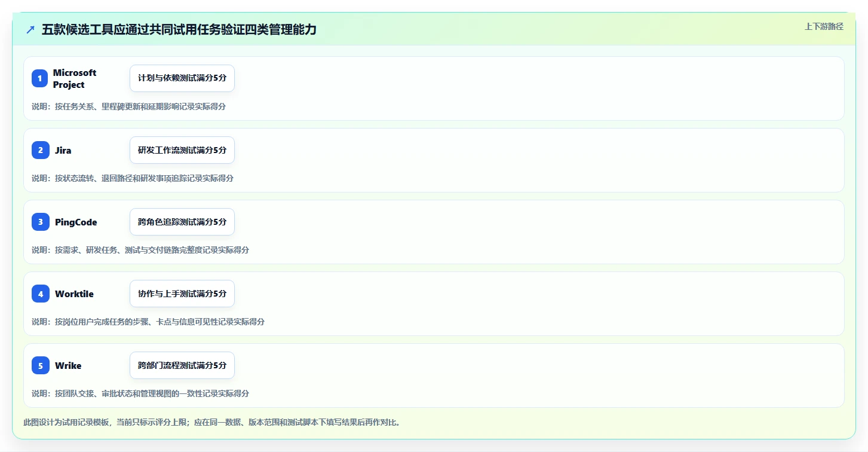This screenshot has height=452, width=868.
Task: Click the Microsoft Project tool name
Action: tap(75, 78)
